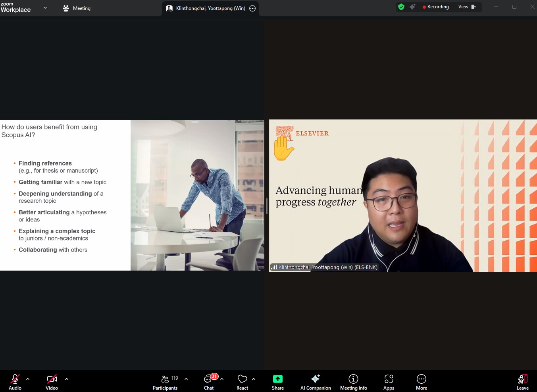Viewport: 537px width, 392px height.
Task: Open the Chat panel with unread messages
Action: [x=208, y=382]
